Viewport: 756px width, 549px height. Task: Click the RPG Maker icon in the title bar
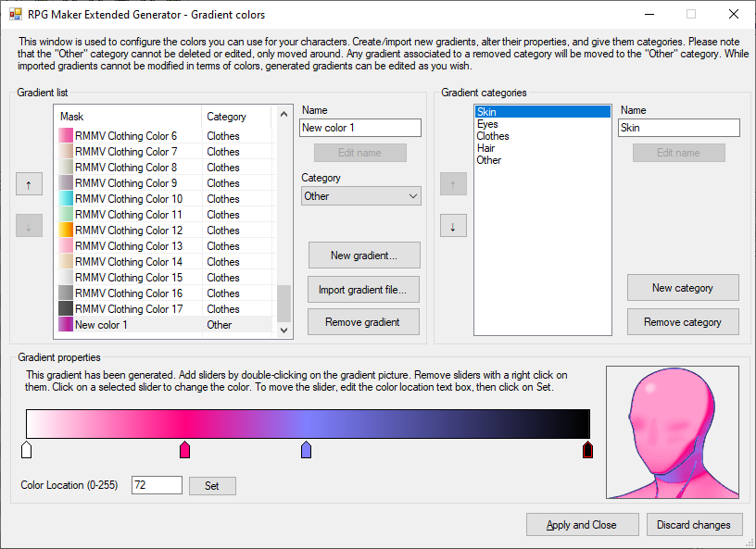pyautogui.click(x=15, y=14)
